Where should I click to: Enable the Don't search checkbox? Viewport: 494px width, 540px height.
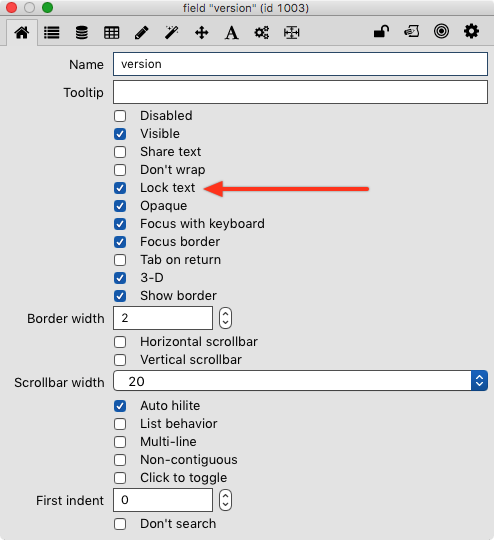coord(120,524)
